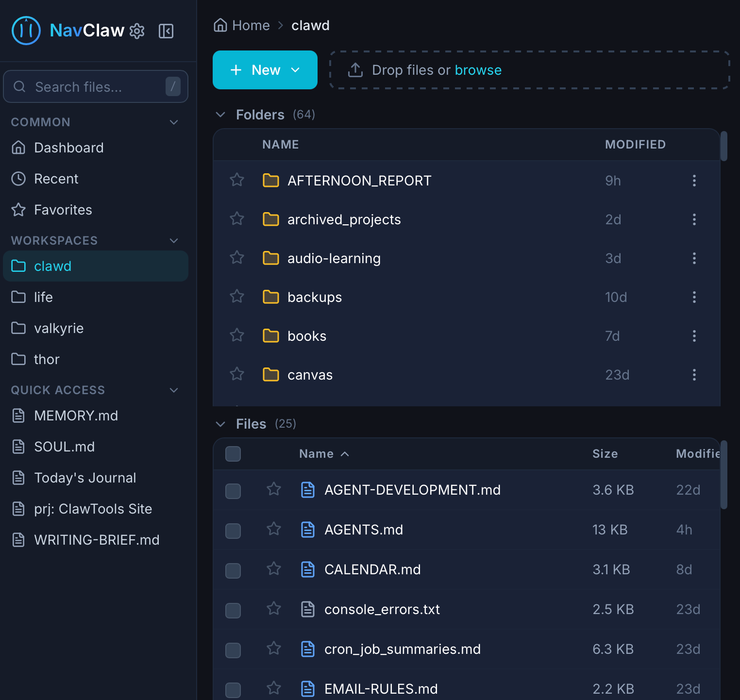The height and width of the screenshot is (700, 740).
Task: Check the checkbox for CALENDAR.md
Action: tap(233, 570)
